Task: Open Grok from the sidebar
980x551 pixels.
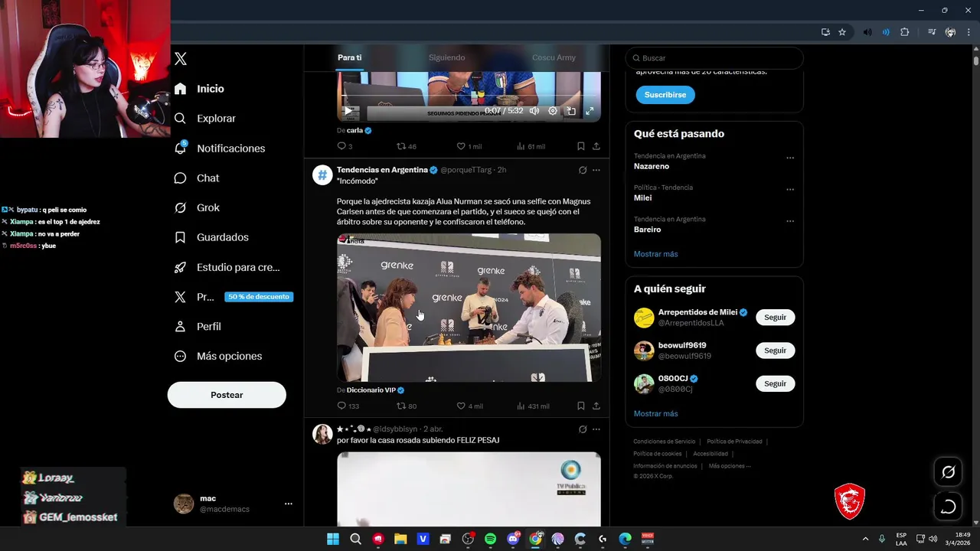Action: pos(196,207)
